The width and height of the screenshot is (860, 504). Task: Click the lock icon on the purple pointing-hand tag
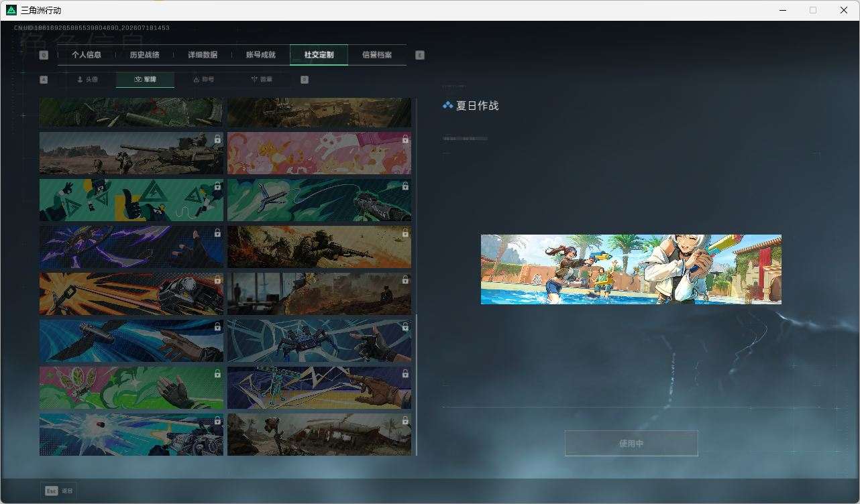pyautogui.click(x=405, y=374)
